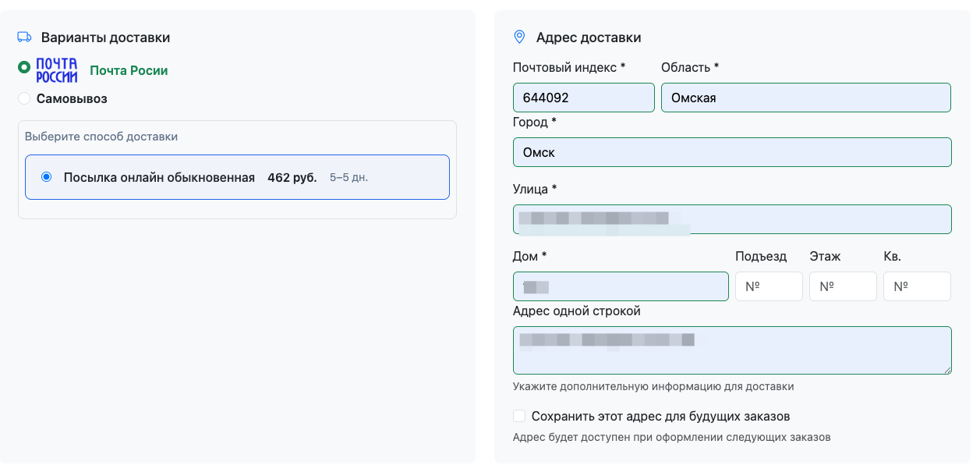Focus the Область input field
Screen dimensions: 980x476
click(x=805, y=98)
